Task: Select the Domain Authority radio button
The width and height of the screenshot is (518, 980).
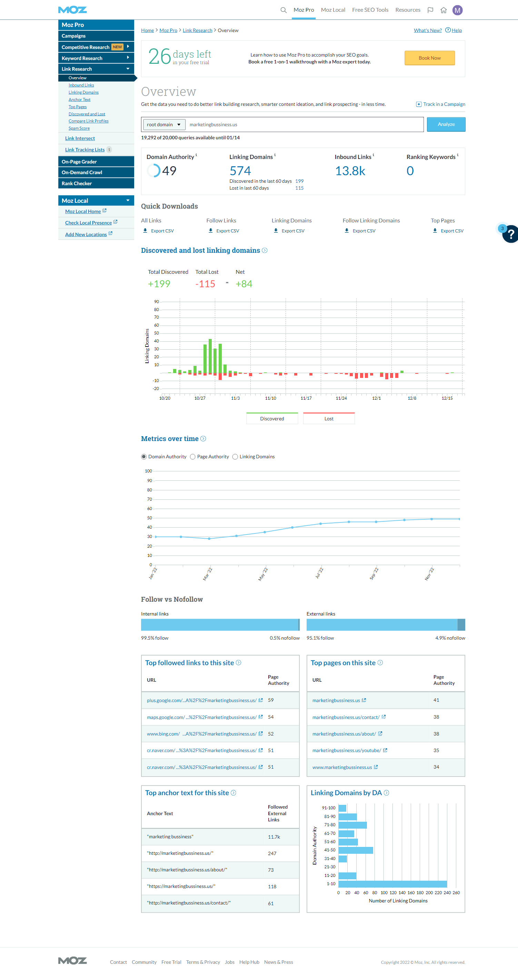Action: pyautogui.click(x=144, y=457)
